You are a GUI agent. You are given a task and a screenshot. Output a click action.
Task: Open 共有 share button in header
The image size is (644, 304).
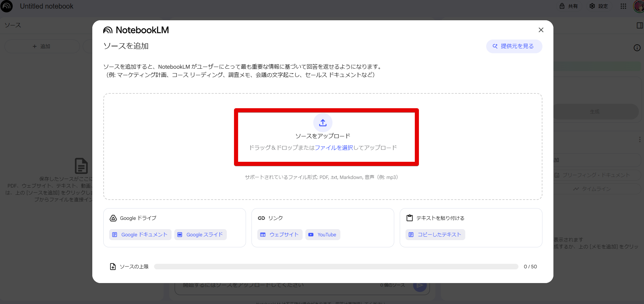coord(569,6)
